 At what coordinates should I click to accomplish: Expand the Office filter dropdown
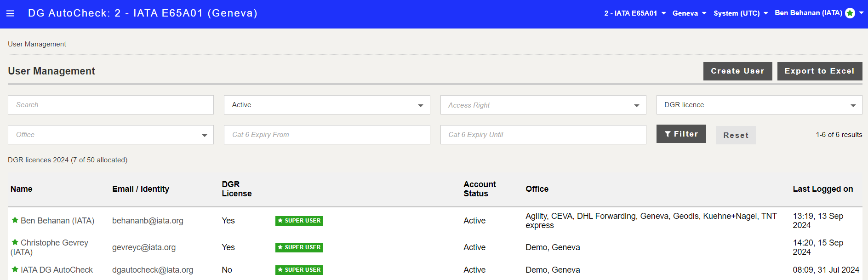111,135
